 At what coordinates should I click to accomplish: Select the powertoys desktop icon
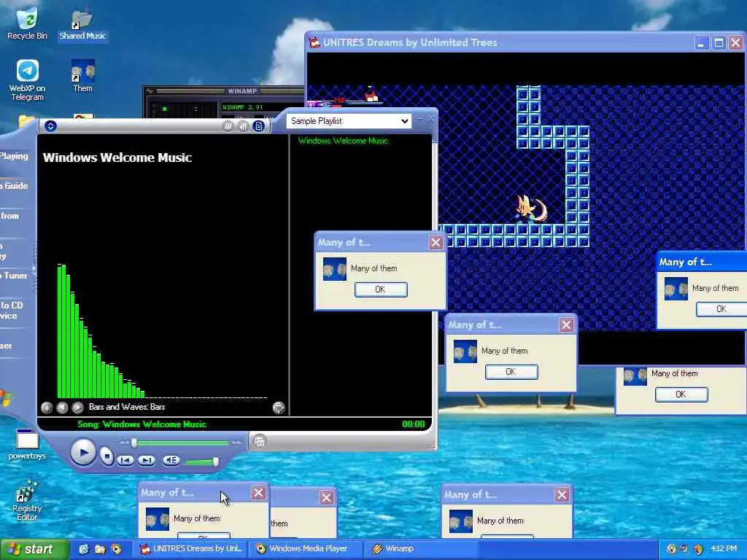27,444
